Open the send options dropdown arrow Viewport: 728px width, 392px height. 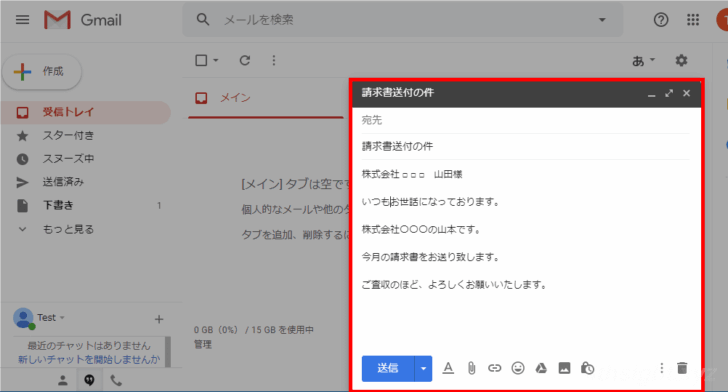click(423, 368)
